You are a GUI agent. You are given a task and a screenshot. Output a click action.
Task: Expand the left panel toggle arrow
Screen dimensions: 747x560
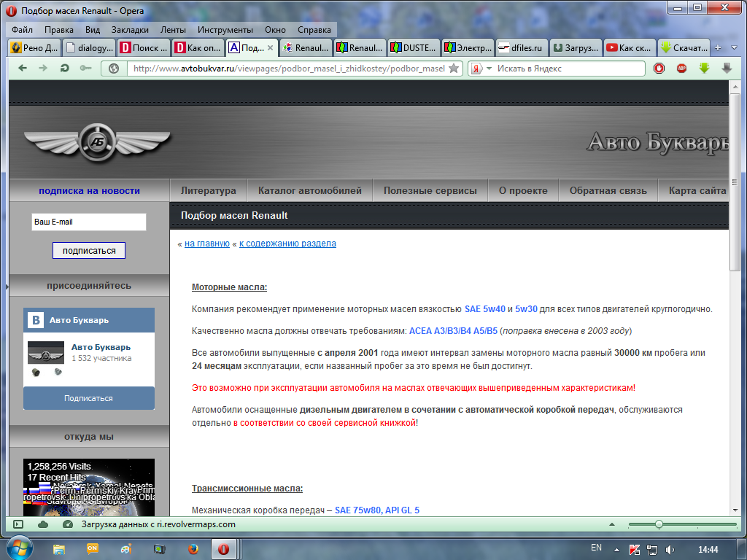pyautogui.click(x=7, y=287)
